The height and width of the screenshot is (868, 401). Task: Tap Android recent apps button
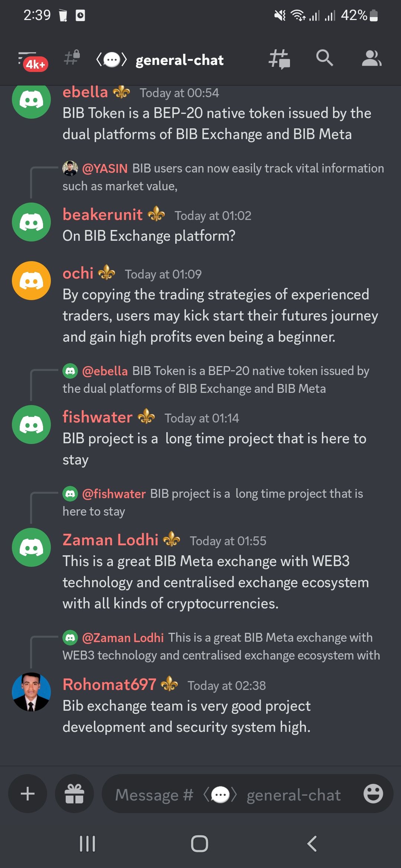pos(88,844)
